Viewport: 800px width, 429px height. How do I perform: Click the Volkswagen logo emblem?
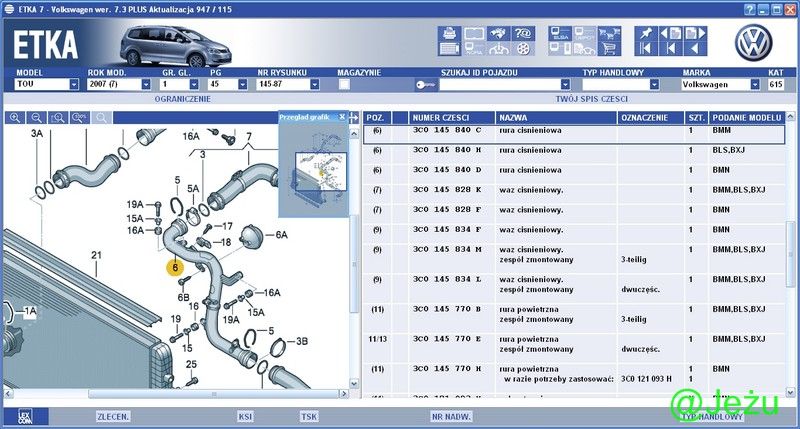(x=753, y=42)
